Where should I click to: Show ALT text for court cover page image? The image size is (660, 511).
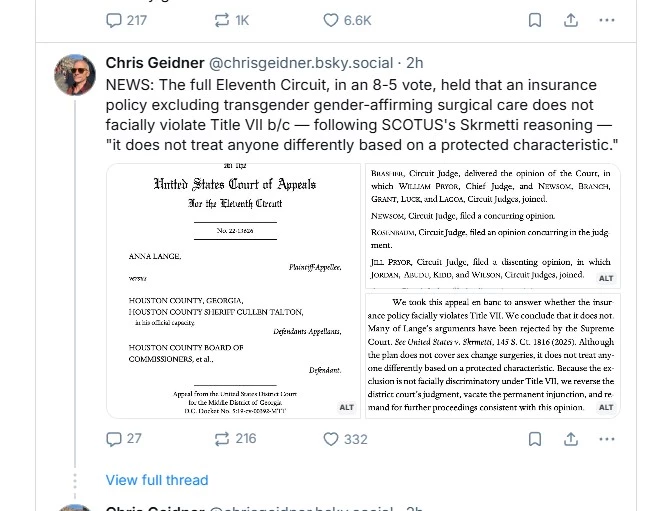point(346,408)
